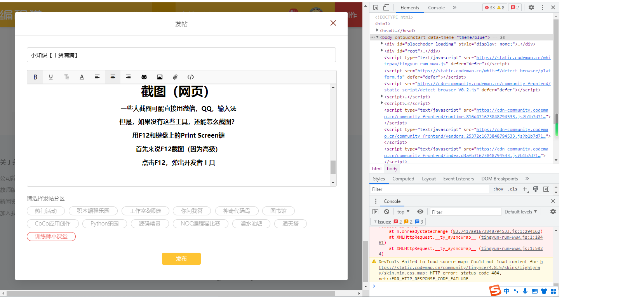The height and width of the screenshot is (297, 644).
Task: Show the console sidebar
Action: pyautogui.click(x=375, y=212)
